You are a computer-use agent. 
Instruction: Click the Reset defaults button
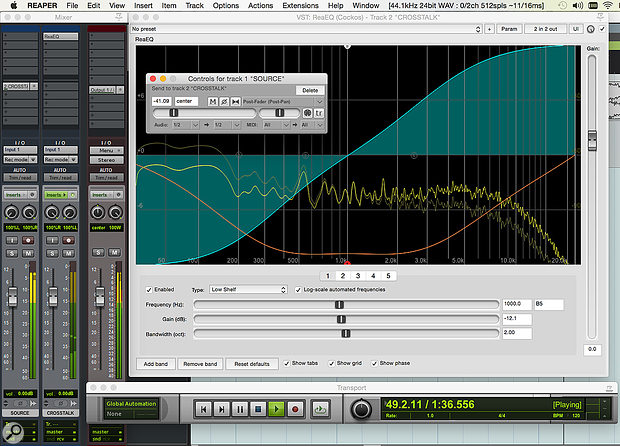[252, 364]
